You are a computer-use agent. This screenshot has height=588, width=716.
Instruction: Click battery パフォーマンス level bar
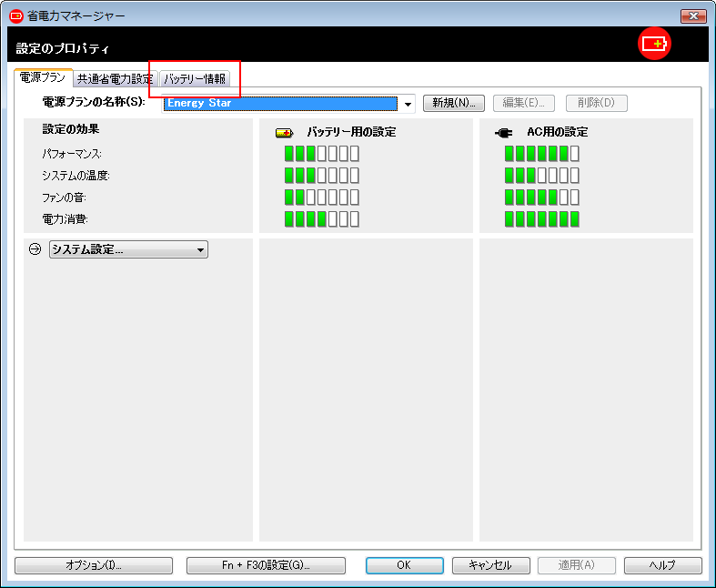tap(321, 154)
